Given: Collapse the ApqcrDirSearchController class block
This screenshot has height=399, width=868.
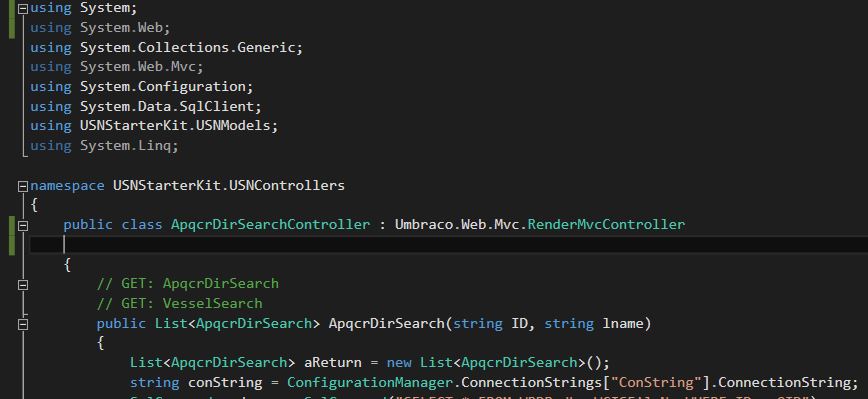Looking at the screenshot, I should coord(23,225).
